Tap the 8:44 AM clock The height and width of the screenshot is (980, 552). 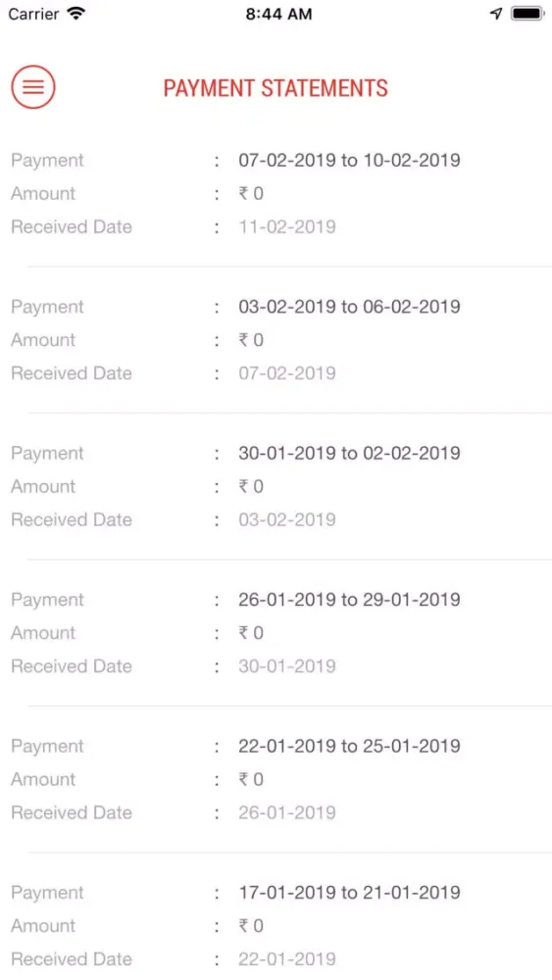278,15
